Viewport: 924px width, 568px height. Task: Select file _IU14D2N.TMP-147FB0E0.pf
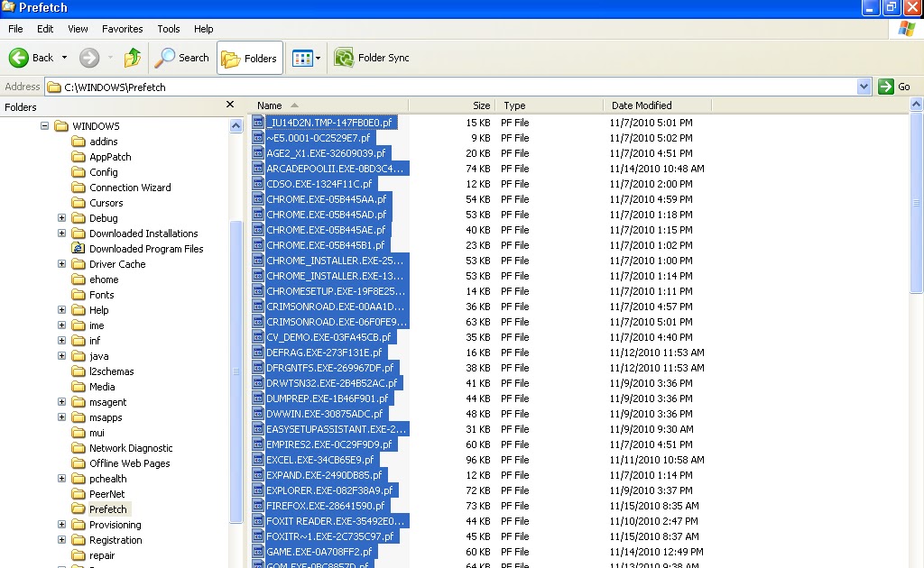[x=331, y=123]
